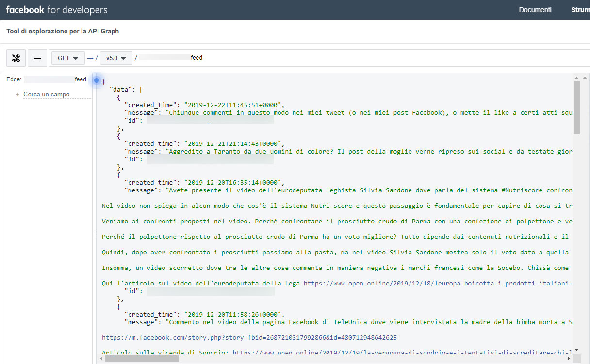Click the line starting Veniamo ai confronti proposti
590x364 pixels.
click(x=338, y=221)
